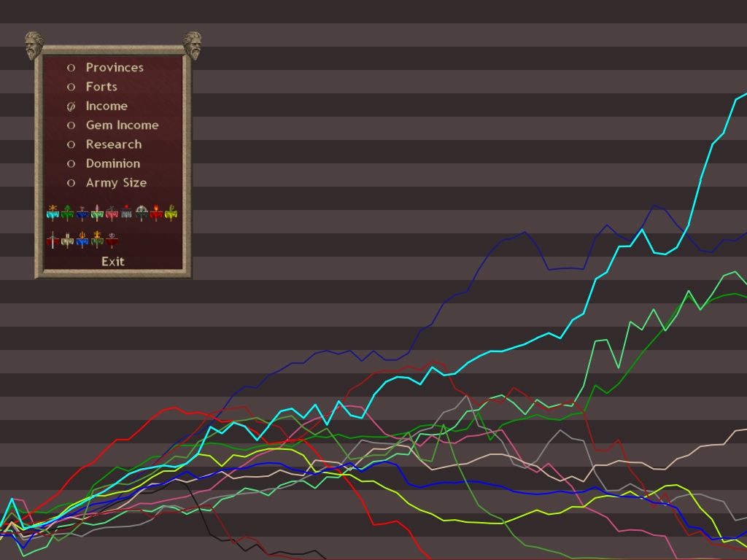Select the pink nation flag
Screen dimensions: 747x560
(112, 213)
